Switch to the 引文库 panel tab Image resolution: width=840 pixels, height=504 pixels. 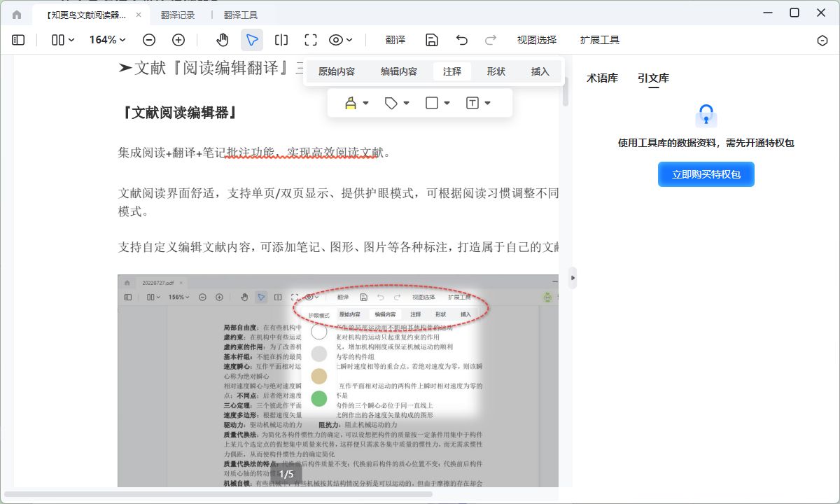653,78
